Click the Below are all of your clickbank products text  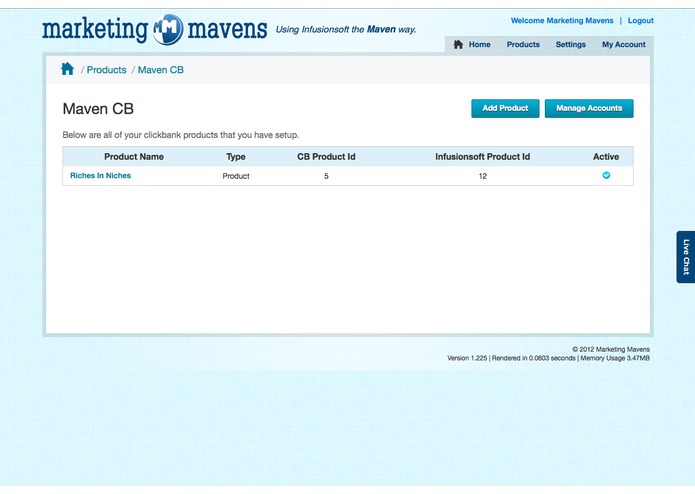[181, 135]
